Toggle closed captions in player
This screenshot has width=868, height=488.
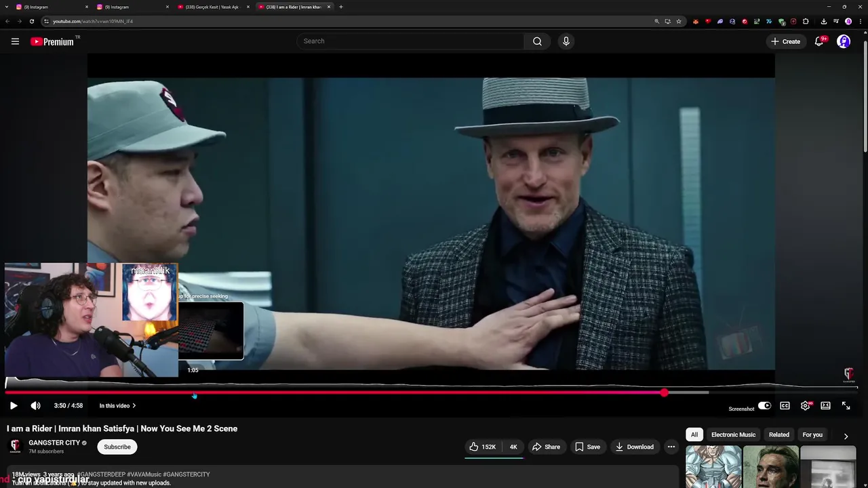coord(785,405)
